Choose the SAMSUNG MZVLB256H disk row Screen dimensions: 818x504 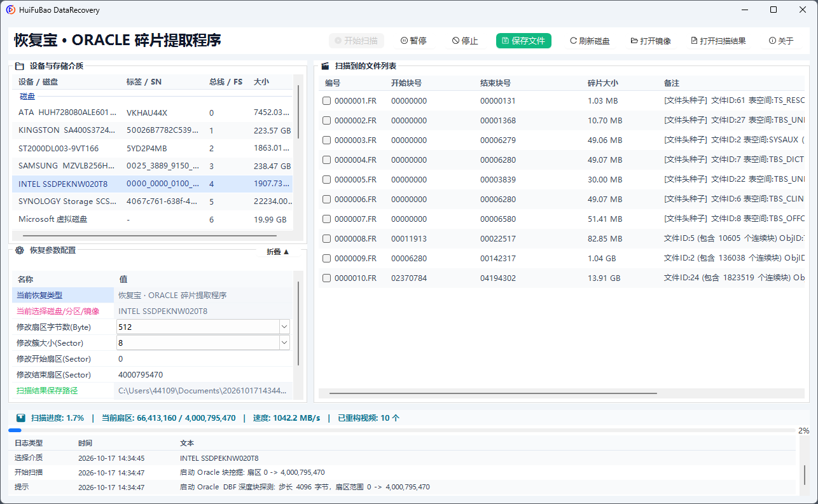pyautogui.click(x=152, y=166)
